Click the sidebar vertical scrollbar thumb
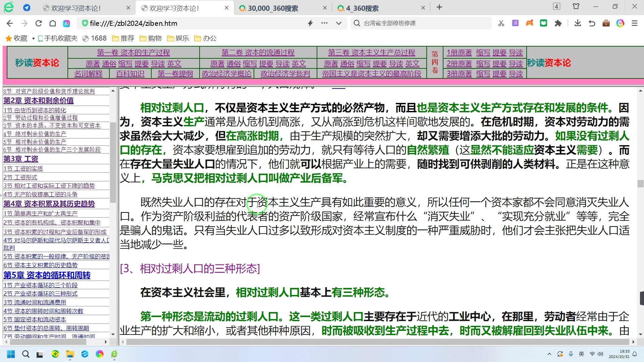Screen dimensions: 644x362 (x=113, y=163)
